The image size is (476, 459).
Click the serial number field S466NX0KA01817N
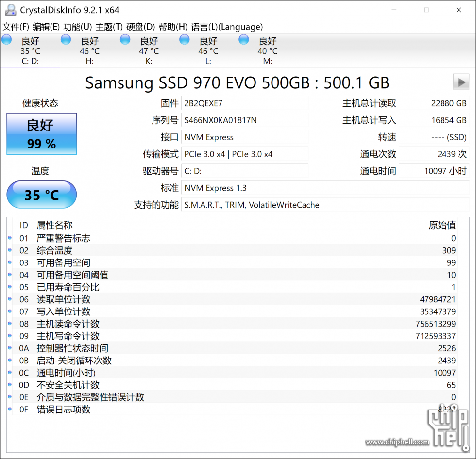245,120
